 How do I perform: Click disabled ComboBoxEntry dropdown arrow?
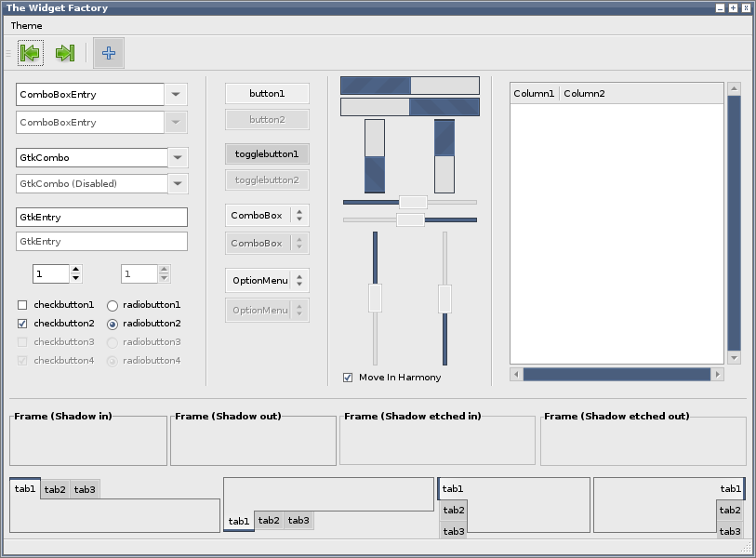pos(176,123)
